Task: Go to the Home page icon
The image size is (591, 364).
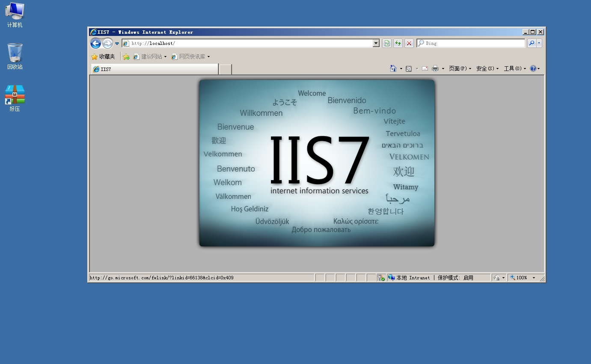Action: point(393,68)
